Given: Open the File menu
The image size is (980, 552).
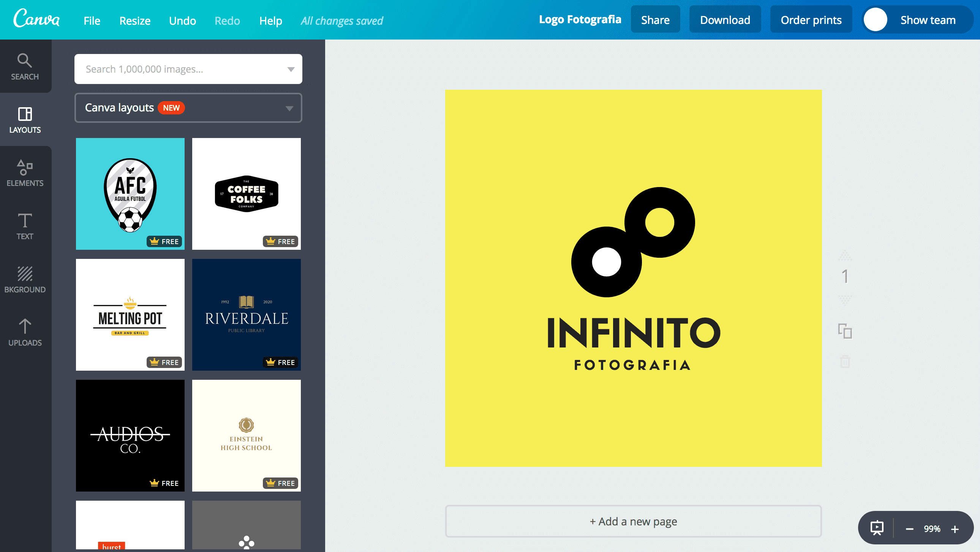Looking at the screenshot, I should coord(92,21).
